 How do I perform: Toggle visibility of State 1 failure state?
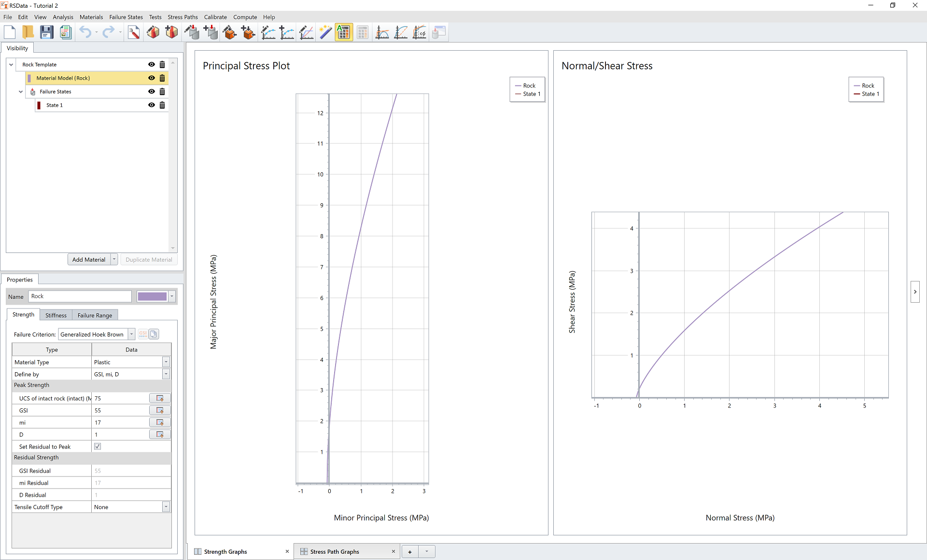tap(152, 105)
